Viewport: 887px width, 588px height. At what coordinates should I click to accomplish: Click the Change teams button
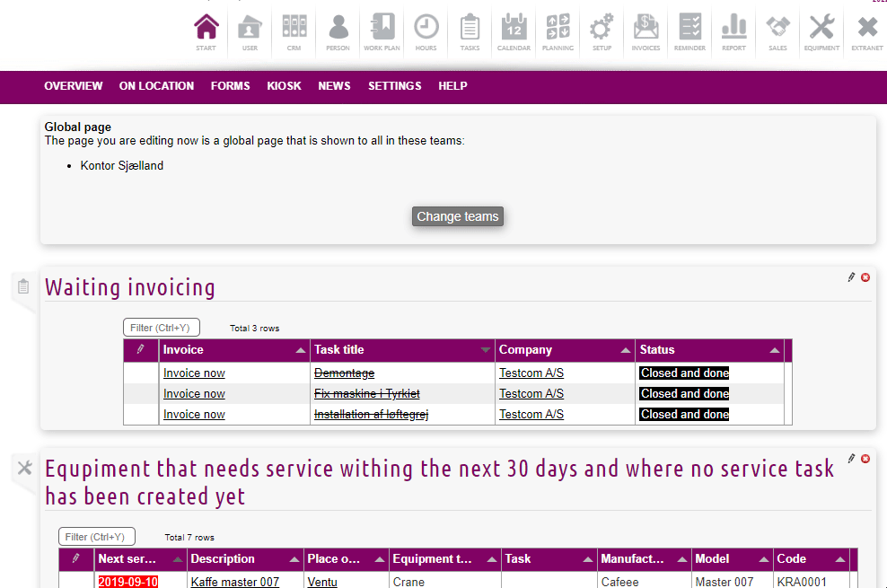pos(458,216)
